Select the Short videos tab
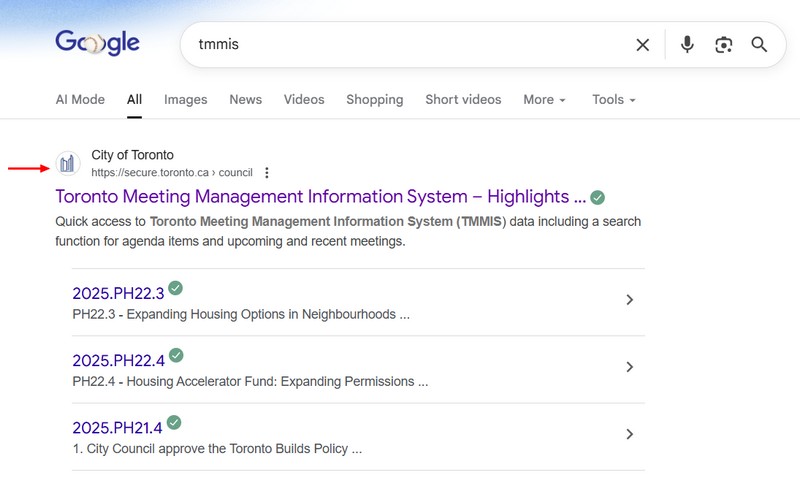Image resolution: width=800 pixels, height=481 pixels. click(463, 100)
